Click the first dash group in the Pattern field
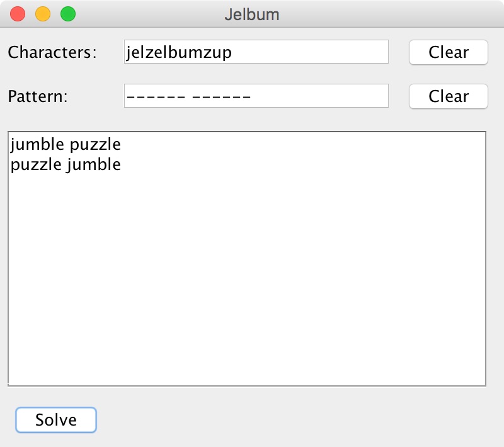The height and width of the screenshot is (447, 504). point(156,97)
